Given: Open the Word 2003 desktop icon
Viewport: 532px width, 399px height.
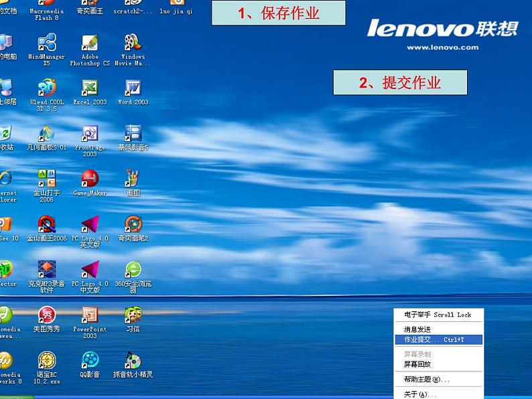Looking at the screenshot, I should click(133, 89).
